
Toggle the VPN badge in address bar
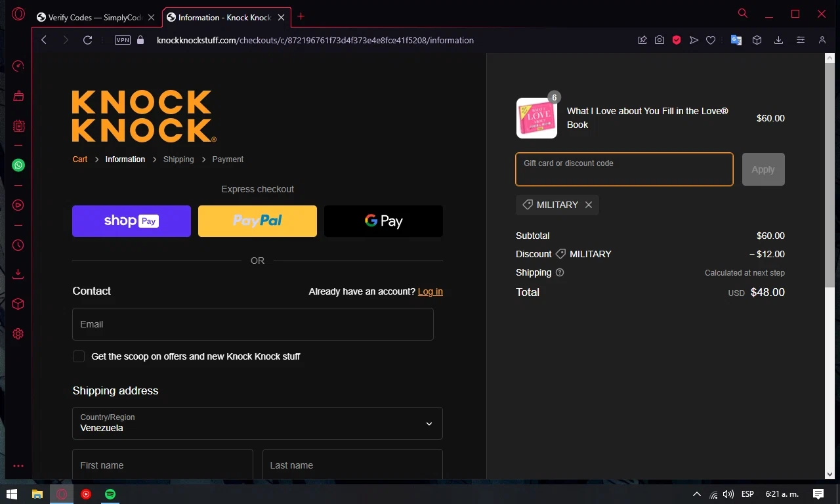click(123, 40)
